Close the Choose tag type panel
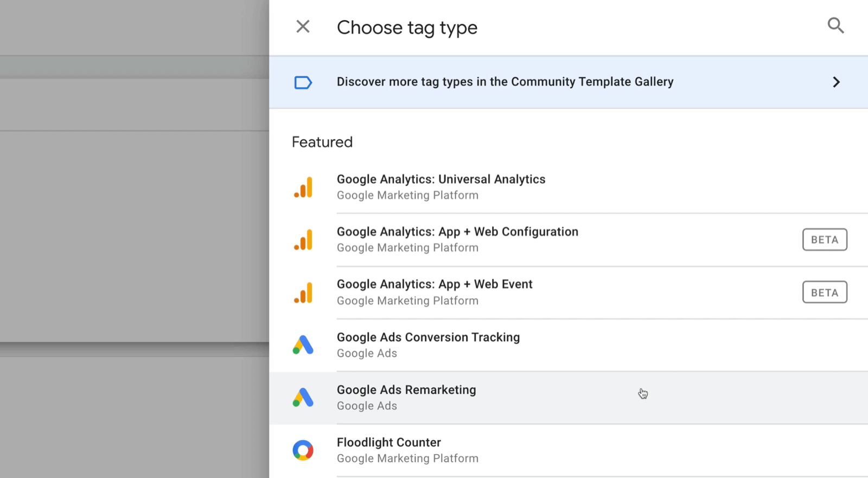Screen dimensions: 868x478 pos(303,27)
